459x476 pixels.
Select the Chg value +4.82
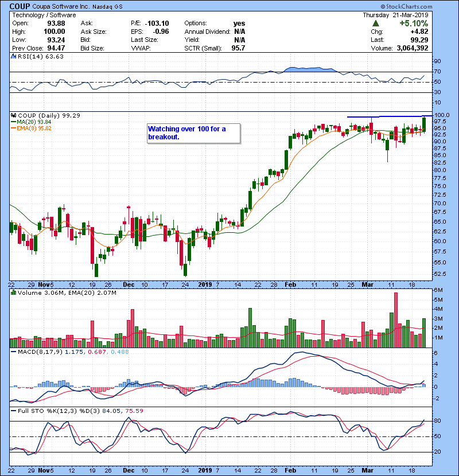(x=419, y=32)
